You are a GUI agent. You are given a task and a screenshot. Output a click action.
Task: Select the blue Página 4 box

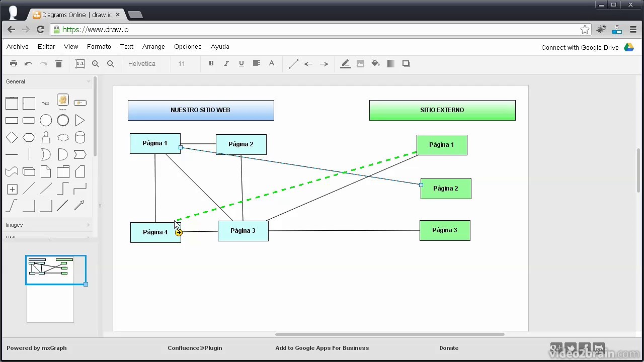pos(155,232)
